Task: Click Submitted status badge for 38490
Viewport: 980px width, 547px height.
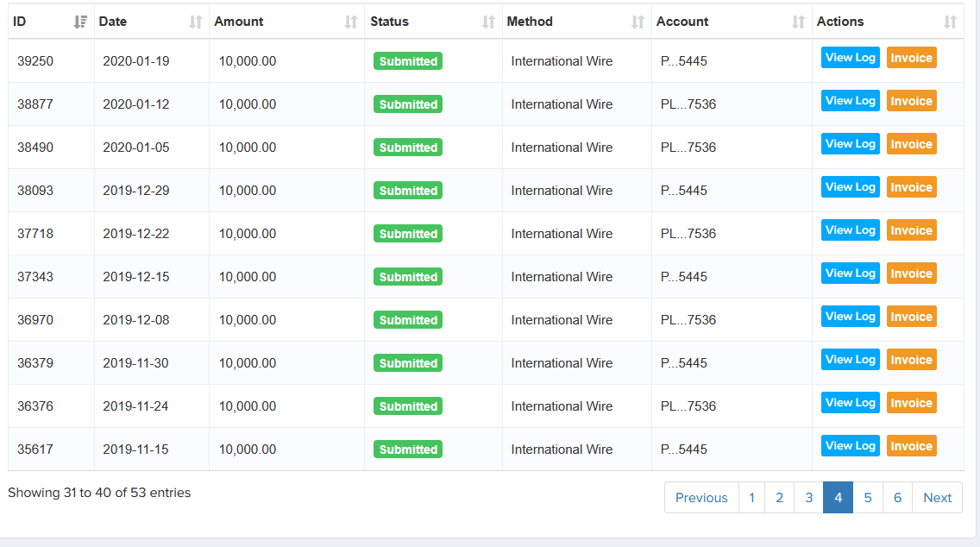Action: pyautogui.click(x=408, y=148)
